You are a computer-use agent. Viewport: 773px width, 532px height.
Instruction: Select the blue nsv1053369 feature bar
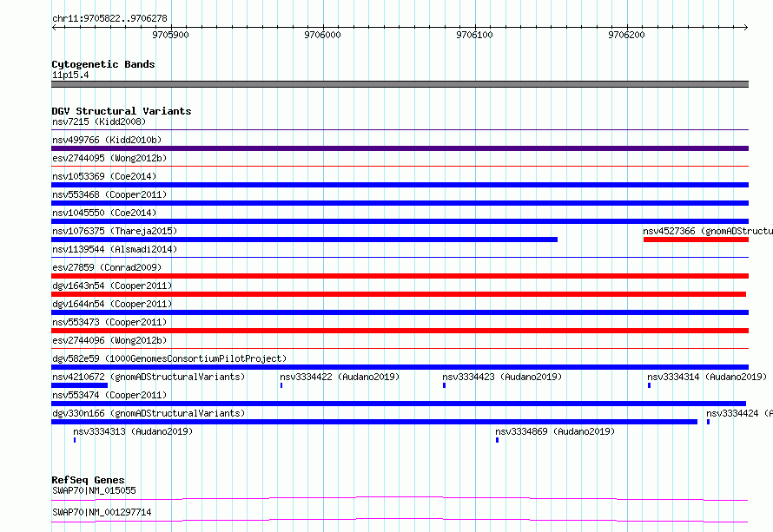pyautogui.click(x=400, y=185)
